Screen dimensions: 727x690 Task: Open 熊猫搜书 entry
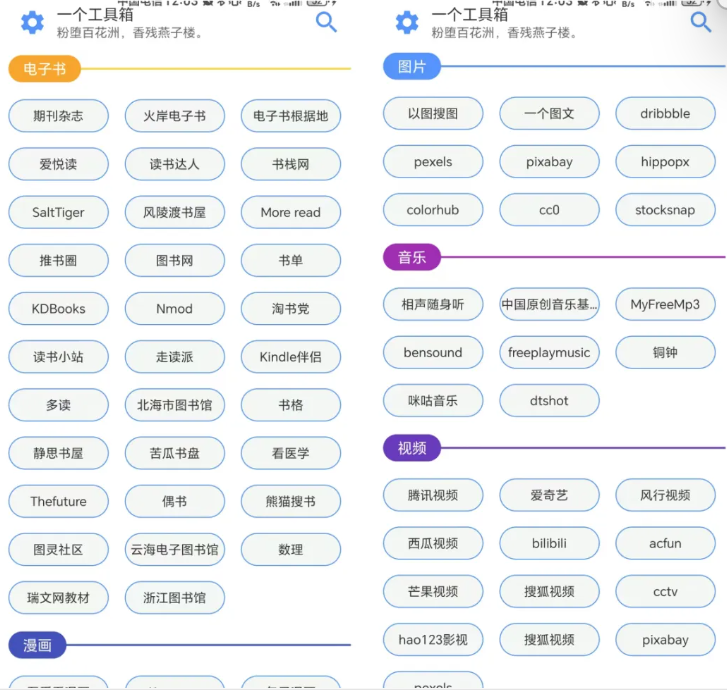(291, 501)
